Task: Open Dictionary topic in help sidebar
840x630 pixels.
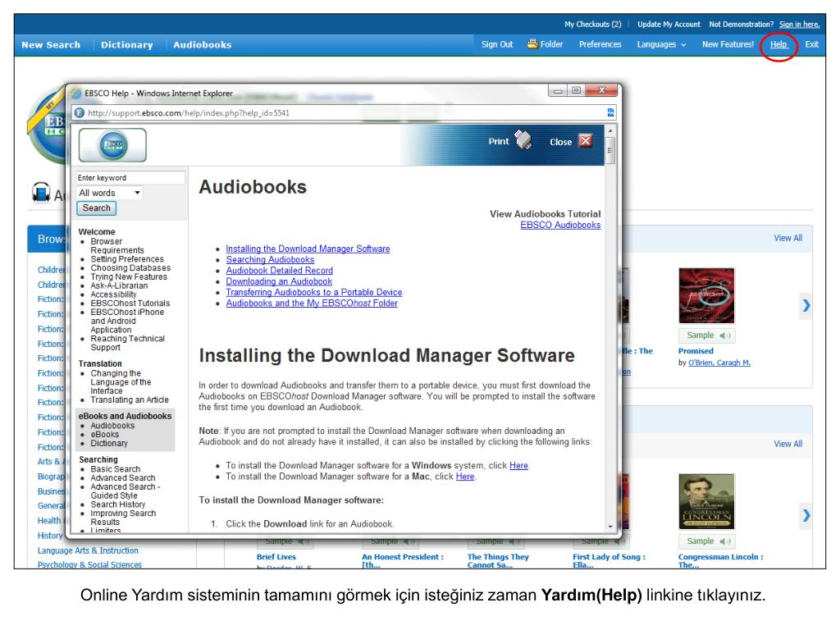Action: pos(109,444)
